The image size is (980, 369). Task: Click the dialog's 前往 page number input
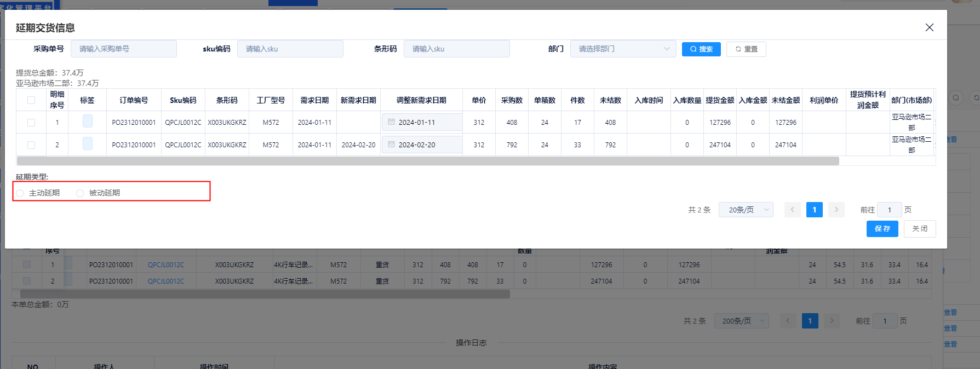[890, 210]
